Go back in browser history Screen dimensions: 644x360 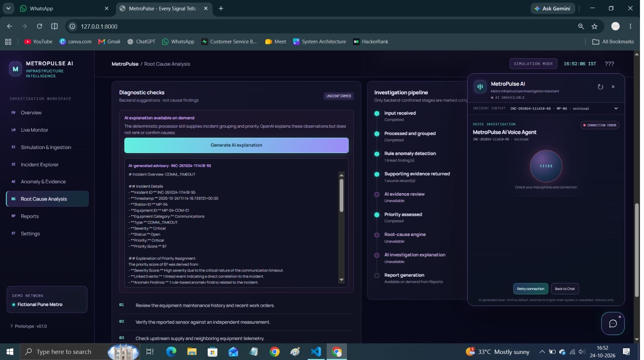pyautogui.click(x=10, y=26)
